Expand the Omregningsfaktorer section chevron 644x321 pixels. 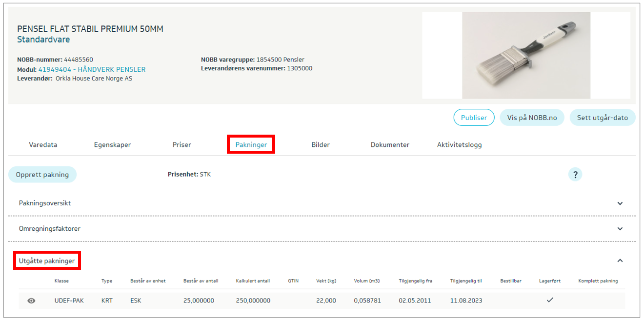[x=620, y=229]
